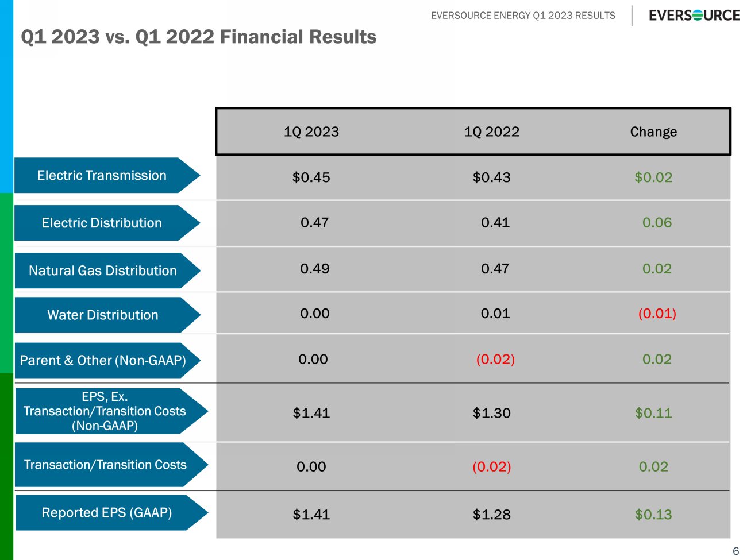Select the Reported EPS (GAAP) arrow label
This screenshot has width=747, height=560.
107,513
